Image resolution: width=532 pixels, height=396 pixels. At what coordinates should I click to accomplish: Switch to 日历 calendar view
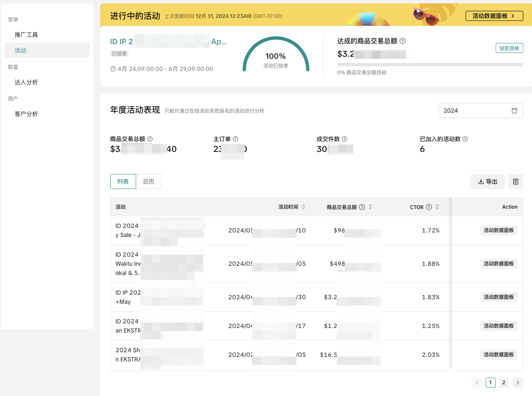coord(149,182)
